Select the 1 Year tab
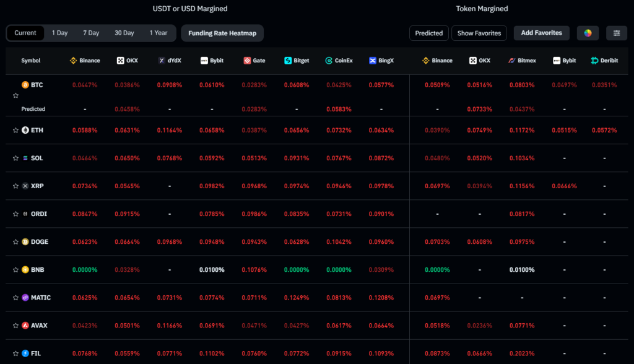The height and width of the screenshot is (364, 634). pyautogui.click(x=158, y=33)
